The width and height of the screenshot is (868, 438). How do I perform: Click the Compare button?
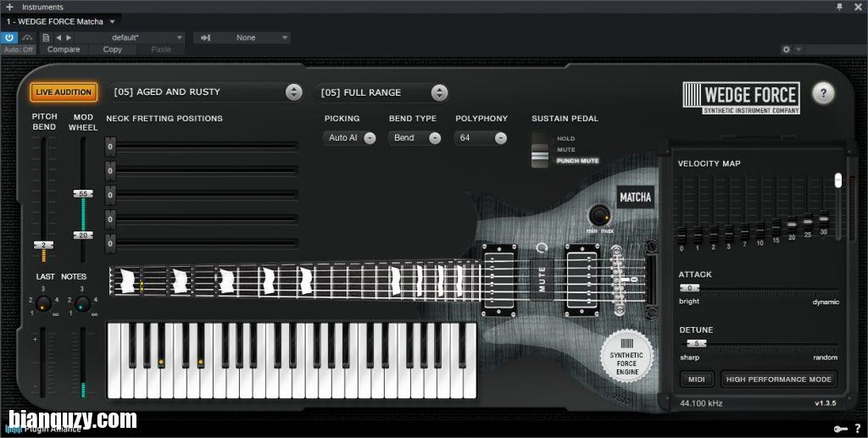pos(64,50)
